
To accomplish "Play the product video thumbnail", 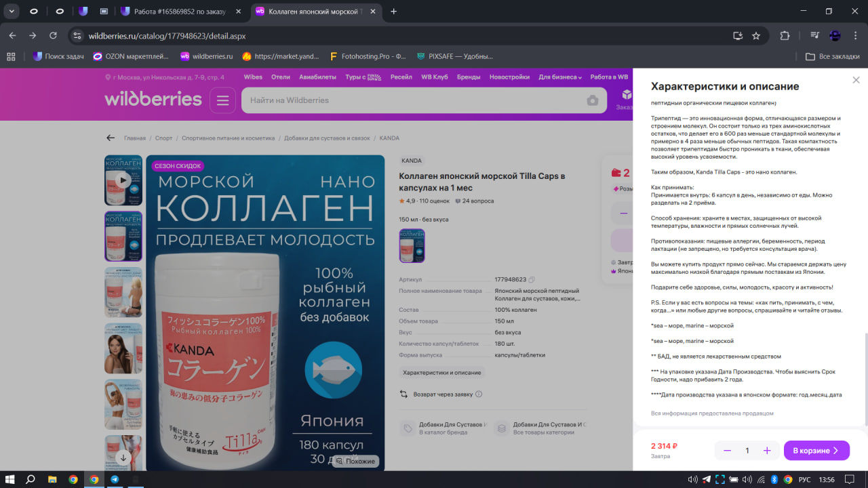I will pyautogui.click(x=123, y=180).
